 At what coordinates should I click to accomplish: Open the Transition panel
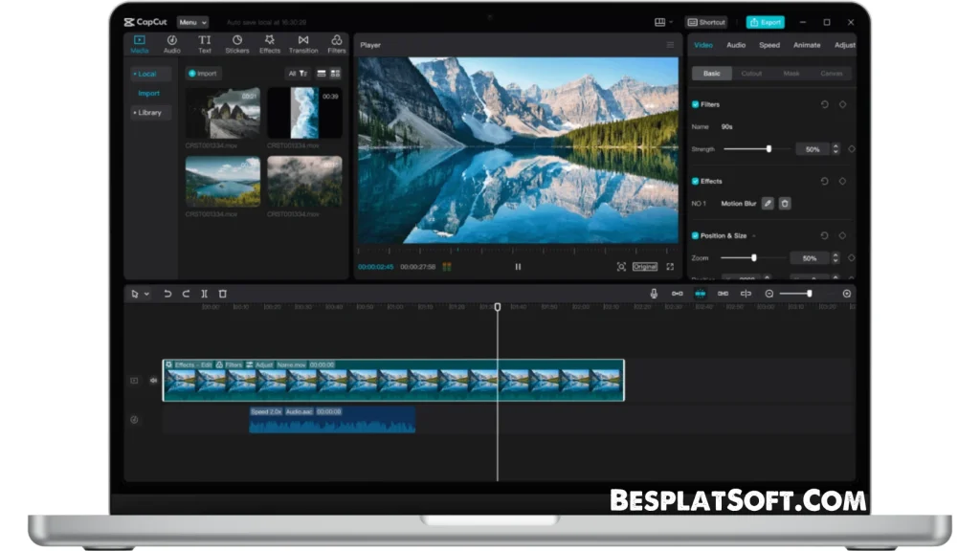click(302, 44)
